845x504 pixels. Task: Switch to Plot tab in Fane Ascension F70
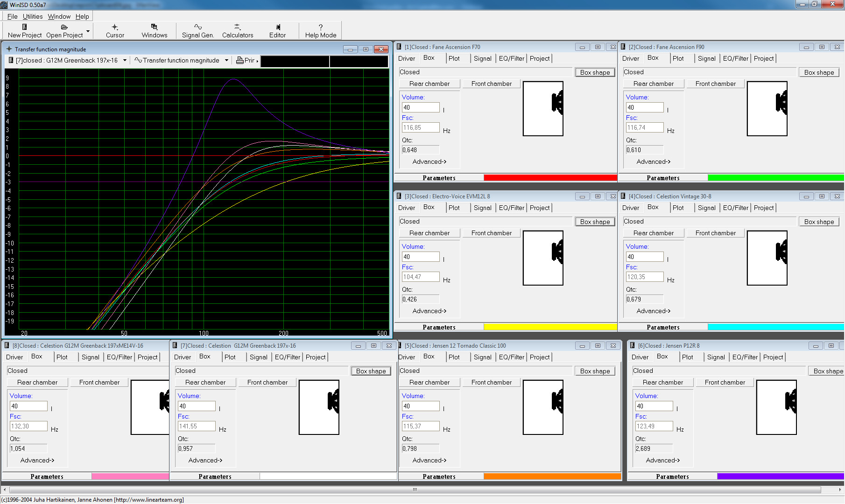(x=454, y=58)
